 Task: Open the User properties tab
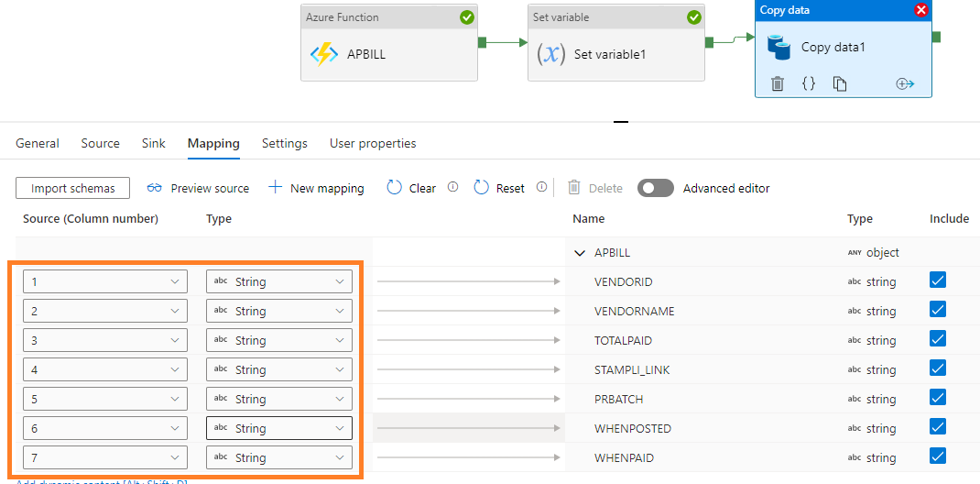(x=373, y=143)
